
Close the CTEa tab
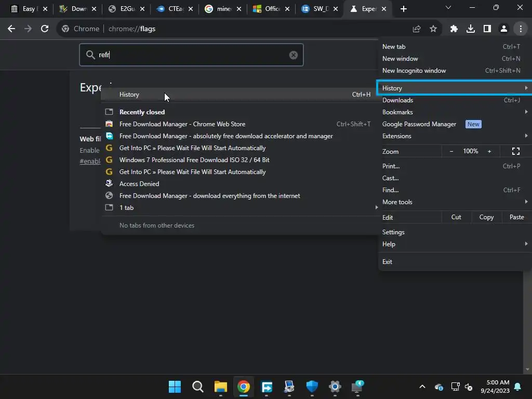pyautogui.click(x=191, y=9)
